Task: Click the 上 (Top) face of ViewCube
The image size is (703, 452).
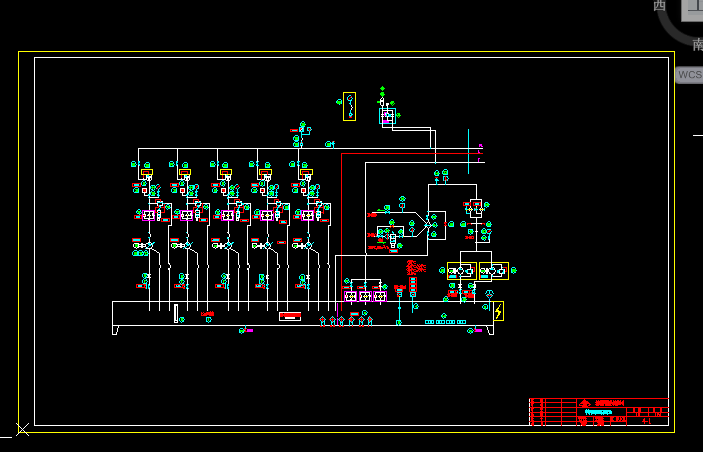Action: tap(693, 9)
